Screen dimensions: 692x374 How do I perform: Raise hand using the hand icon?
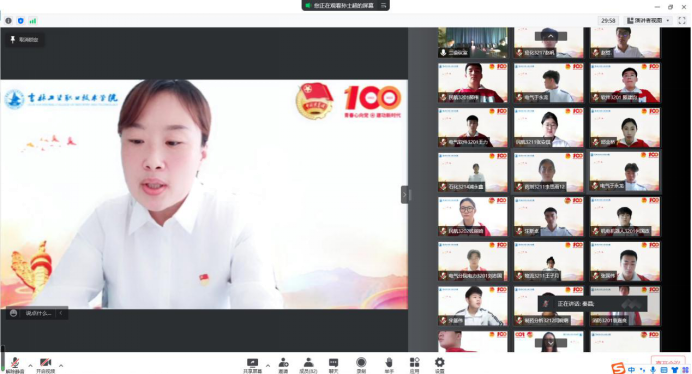pos(389,365)
